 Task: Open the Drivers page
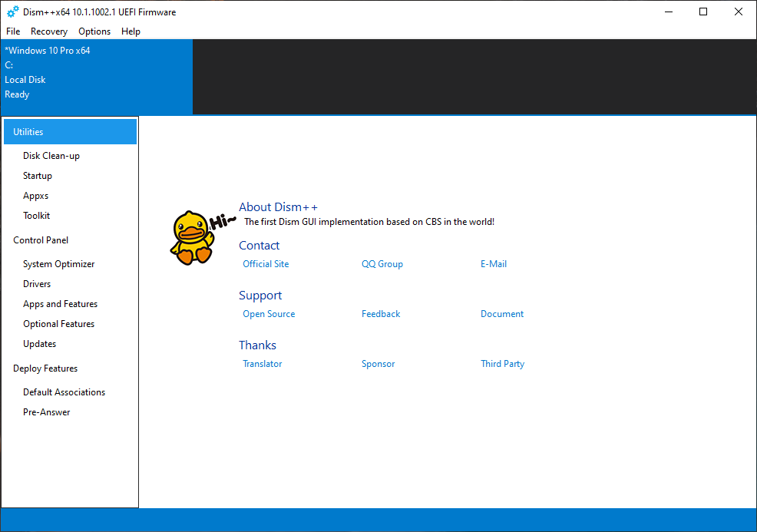tap(37, 284)
